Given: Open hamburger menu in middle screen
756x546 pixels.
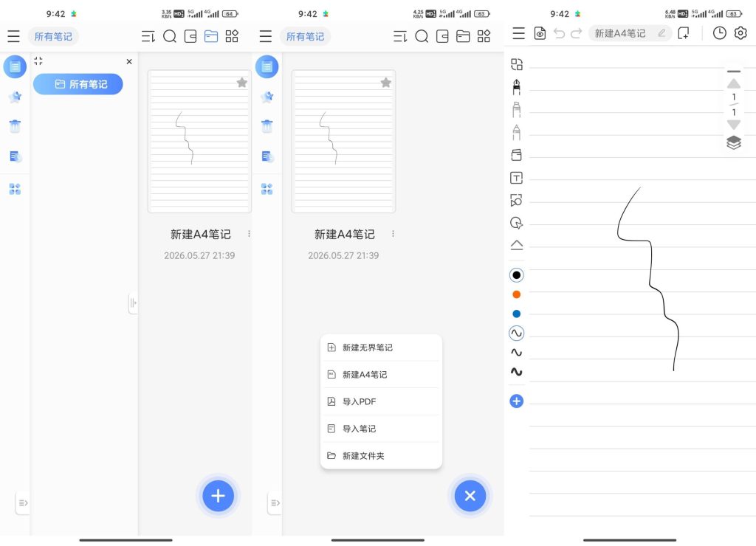Looking at the screenshot, I should [x=266, y=36].
